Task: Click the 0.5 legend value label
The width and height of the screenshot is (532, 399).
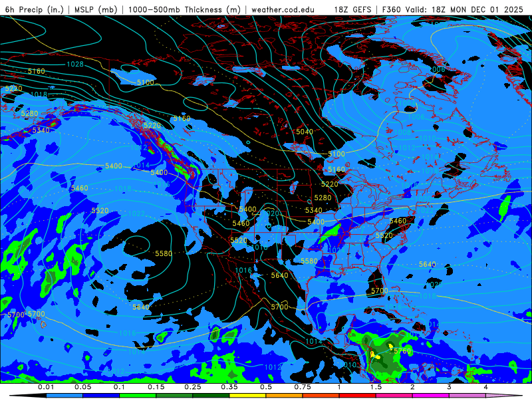Action: tap(266, 387)
